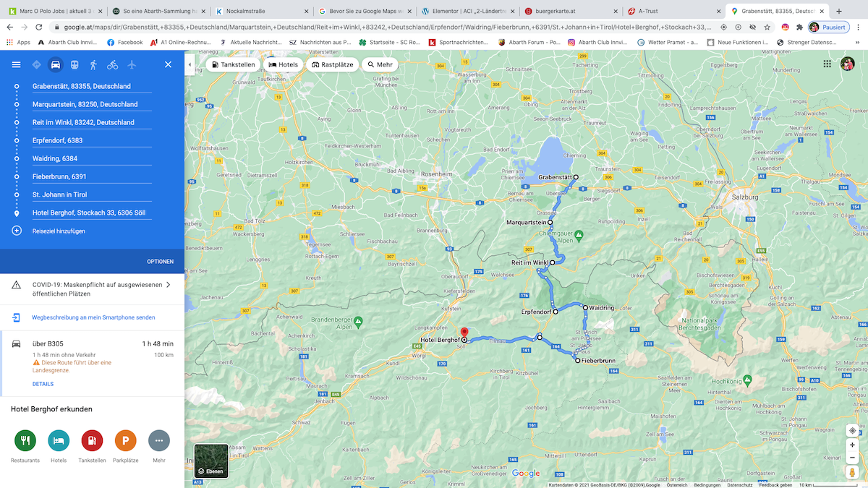This screenshot has width=868, height=488.
Task: Show my current location on map
Action: pyautogui.click(x=852, y=431)
